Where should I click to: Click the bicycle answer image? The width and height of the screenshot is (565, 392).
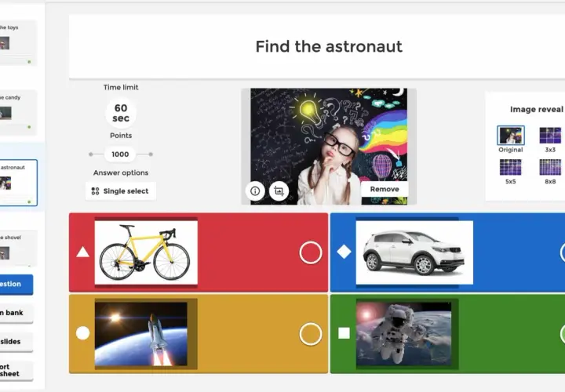pyautogui.click(x=146, y=252)
